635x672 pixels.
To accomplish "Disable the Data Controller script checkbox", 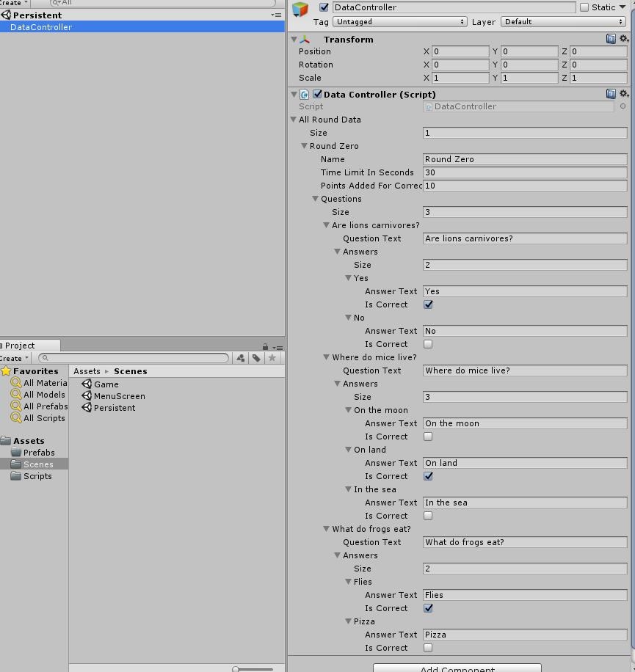I will (x=317, y=94).
